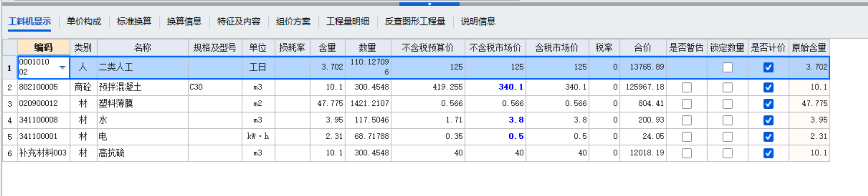Click the 不含税市场价 column header
The height and width of the screenshot is (196, 868).
(495, 48)
